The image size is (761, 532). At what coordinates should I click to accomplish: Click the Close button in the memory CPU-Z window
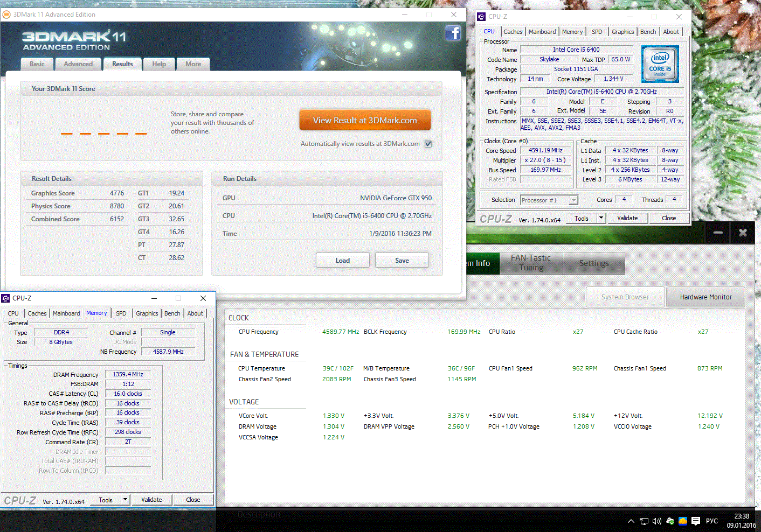pyautogui.click(x=193, y=500)
